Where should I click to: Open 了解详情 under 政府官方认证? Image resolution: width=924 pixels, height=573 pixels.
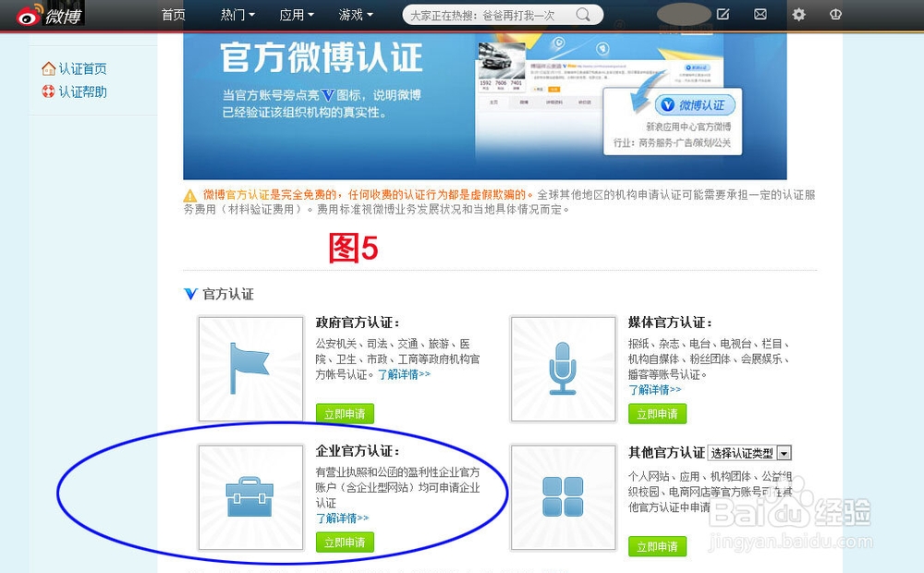click(x=404, y=374)
